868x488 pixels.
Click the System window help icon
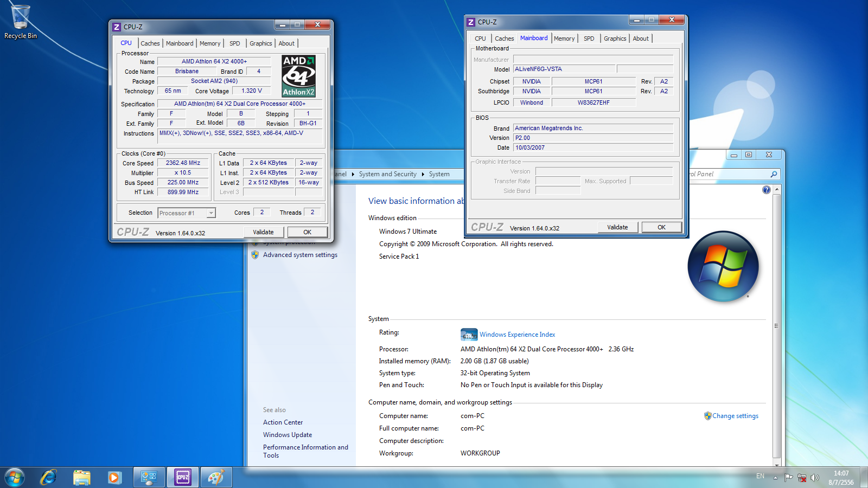tap(766, 190)
